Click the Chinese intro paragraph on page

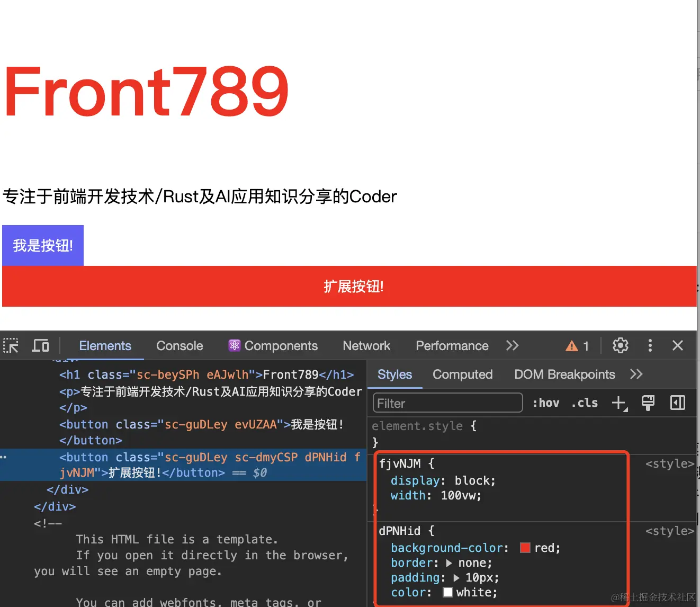[x=200, y=197]
